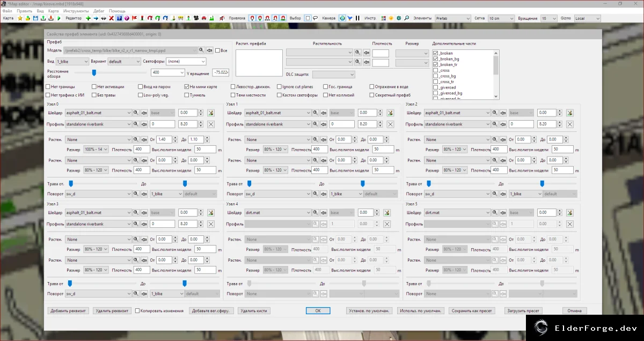Confirm the dialog with the OK button
Viewport: 644px width, 341px height.
[x=318, y=310]
